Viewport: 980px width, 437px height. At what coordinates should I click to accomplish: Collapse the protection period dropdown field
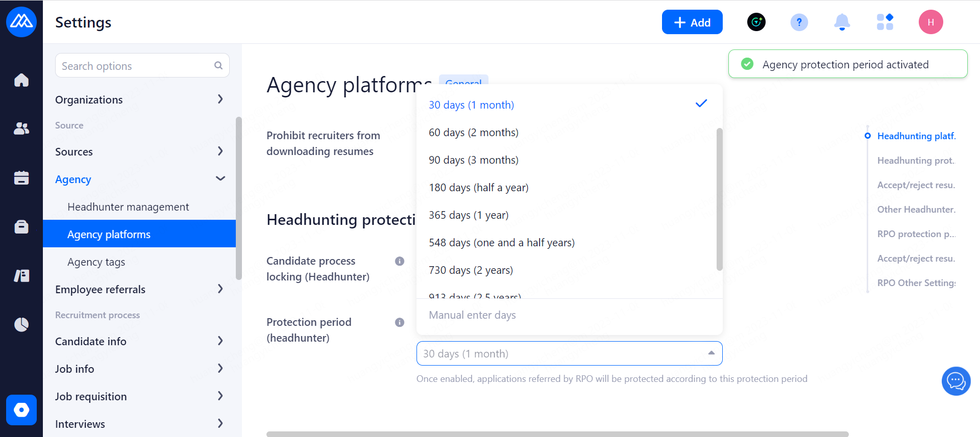pos(711,353)
